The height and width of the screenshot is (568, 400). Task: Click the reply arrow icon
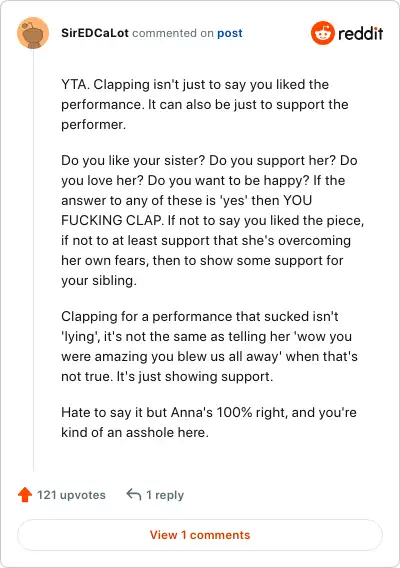click(x=134, y=494)
